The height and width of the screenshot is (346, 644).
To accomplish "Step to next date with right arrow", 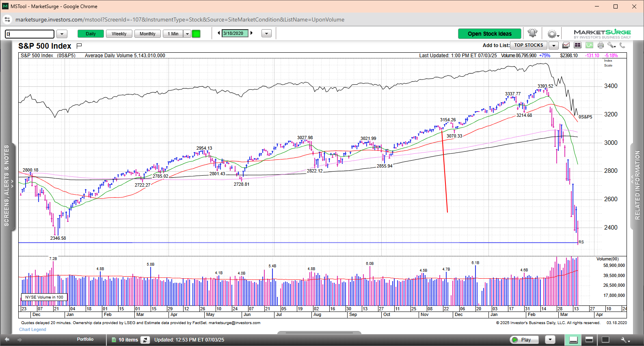I will pyautogui.click(x=251, y=33).
